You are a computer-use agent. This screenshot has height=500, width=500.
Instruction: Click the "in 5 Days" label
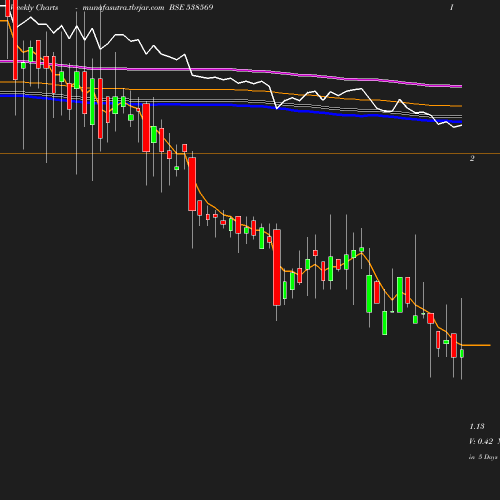click(x=483, y=457)
